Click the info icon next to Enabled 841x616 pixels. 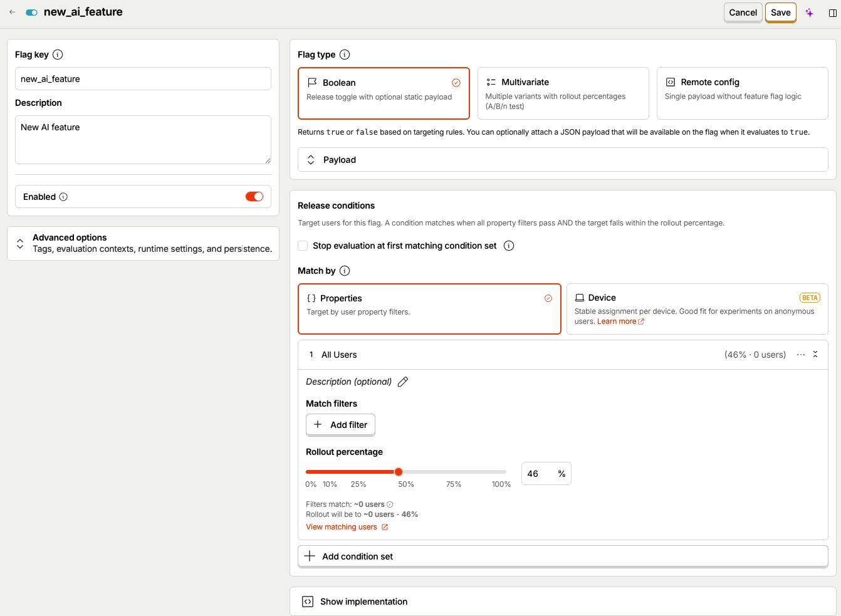[x=63, y=197]
